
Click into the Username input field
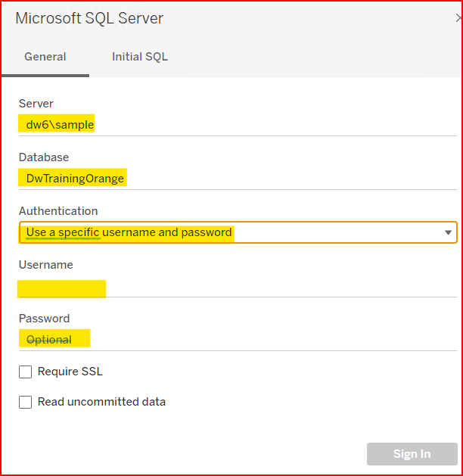coord(227,287)
